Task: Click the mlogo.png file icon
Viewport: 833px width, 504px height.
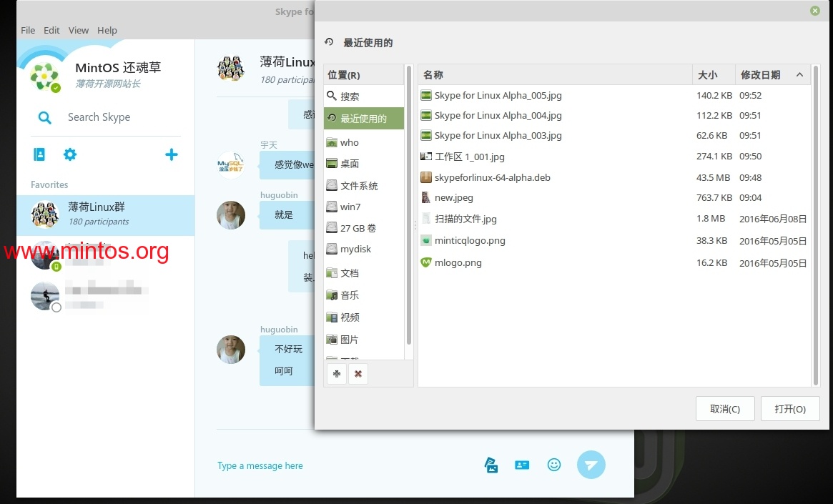Action: click(426, 262)
